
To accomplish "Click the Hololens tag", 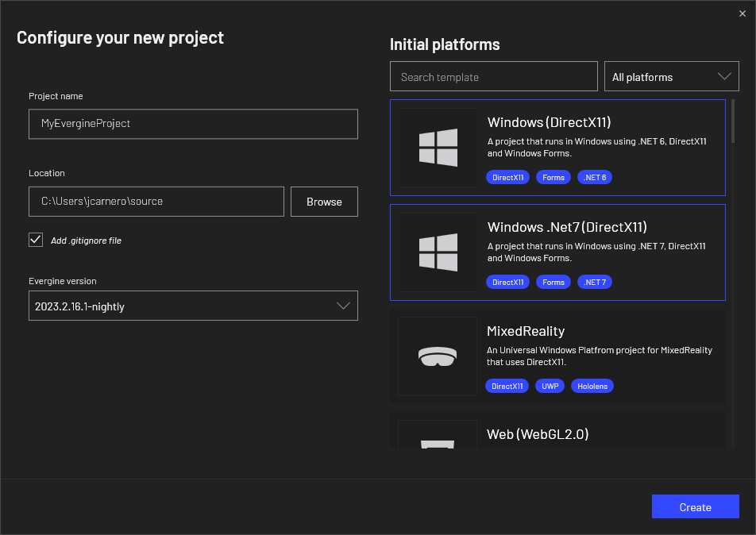I will click(x=592, y=386).
